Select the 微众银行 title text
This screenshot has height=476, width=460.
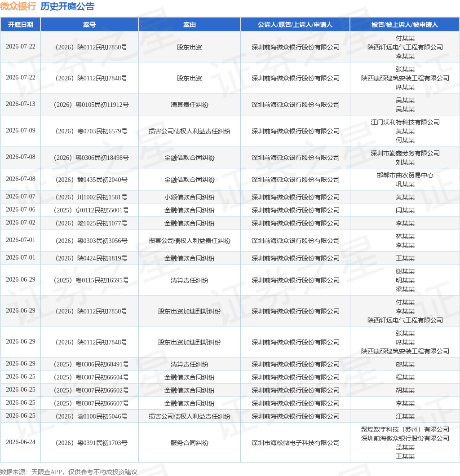[x=18, y=6]
